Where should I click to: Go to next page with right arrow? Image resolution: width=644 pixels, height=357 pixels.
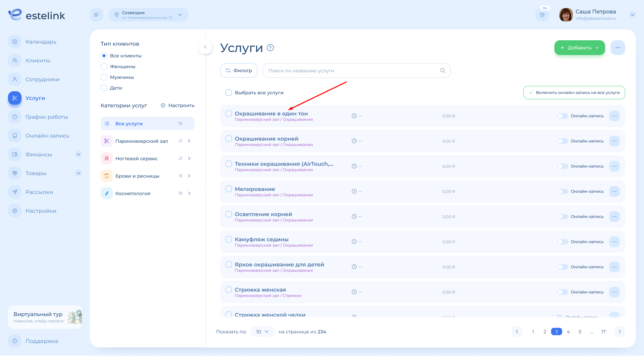pyautogui.click(x=620, y=331)
